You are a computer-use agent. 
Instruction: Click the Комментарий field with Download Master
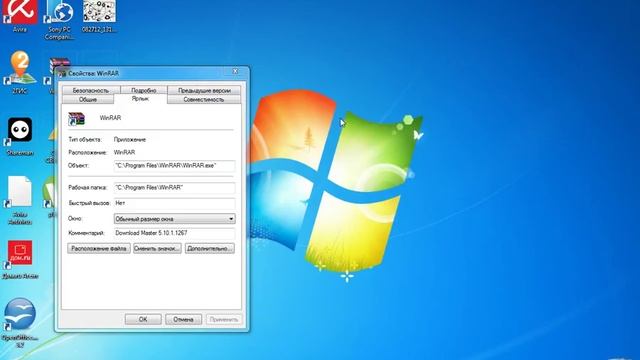click(174, 233)
